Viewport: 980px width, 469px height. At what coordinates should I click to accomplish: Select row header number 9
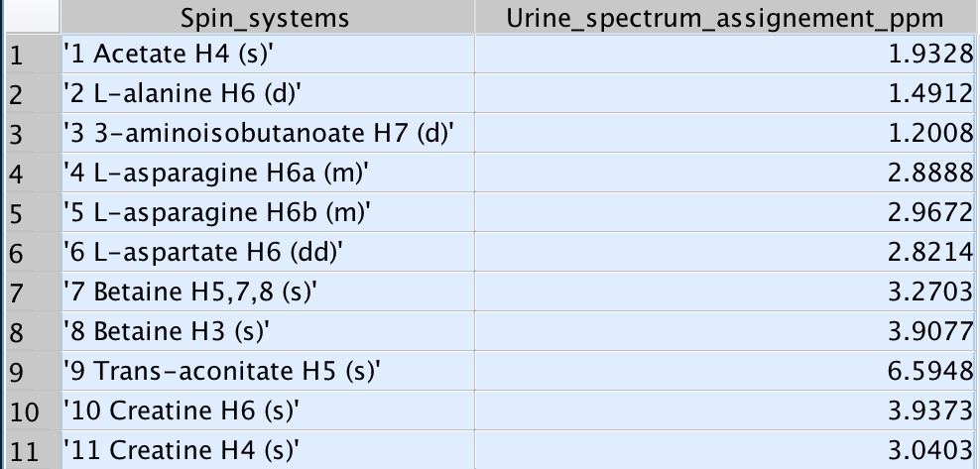(x=14, y=372)
